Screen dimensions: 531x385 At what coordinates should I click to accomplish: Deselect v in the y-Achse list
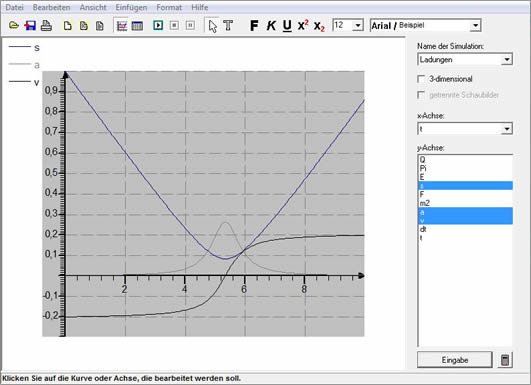pos(465,220)
